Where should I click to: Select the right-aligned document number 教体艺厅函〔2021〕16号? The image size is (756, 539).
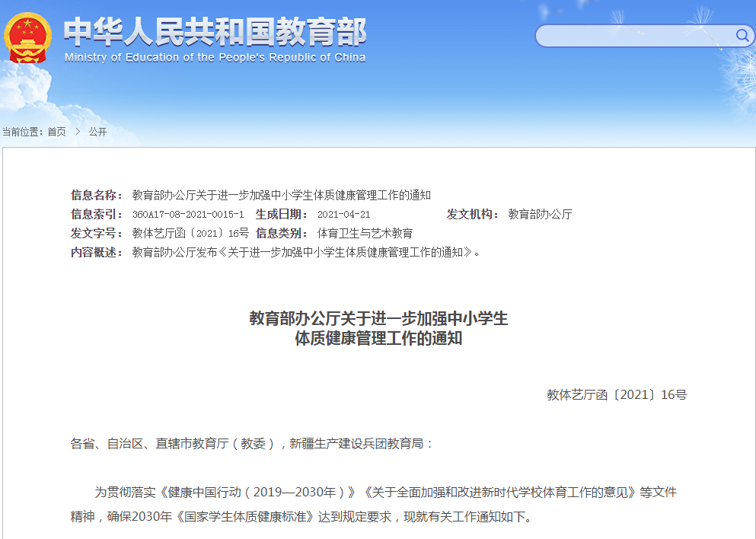(x=617, y=395)
